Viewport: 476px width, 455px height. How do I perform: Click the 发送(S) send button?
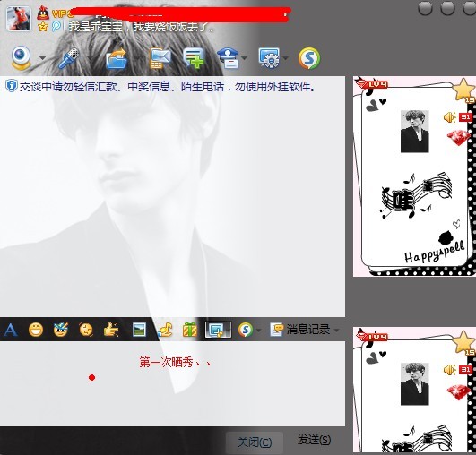coord(314,440)
